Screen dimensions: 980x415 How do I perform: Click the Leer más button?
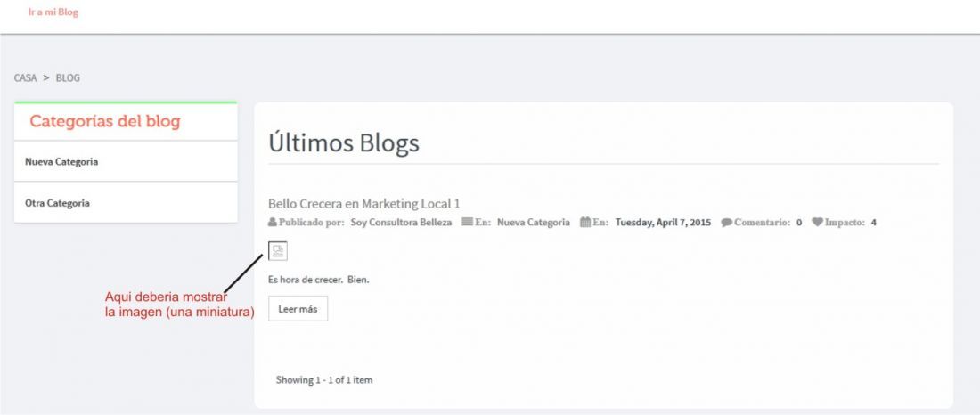click(x=298, y=309)
